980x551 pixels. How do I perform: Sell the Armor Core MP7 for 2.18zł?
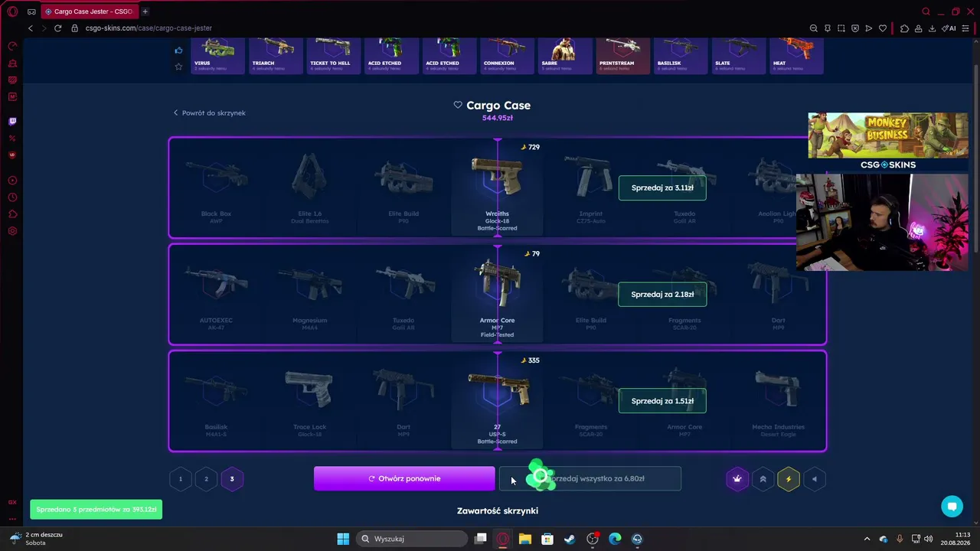662,295
